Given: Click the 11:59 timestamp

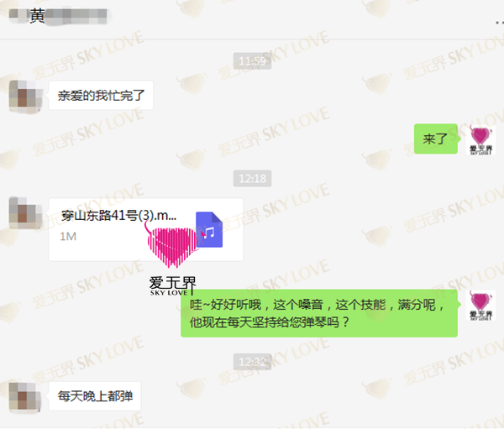Looking at the screenshot, I should pyautogui.click(x=252, y=60).
